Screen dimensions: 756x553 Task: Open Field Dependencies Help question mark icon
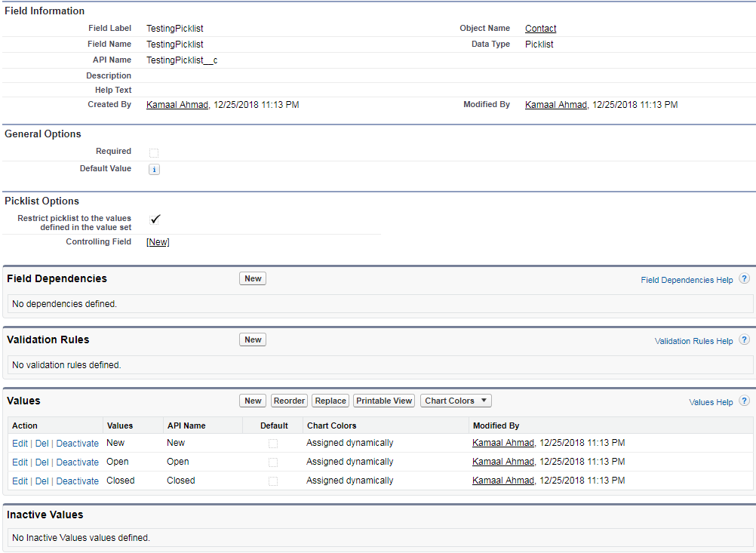tap(744, 278)
